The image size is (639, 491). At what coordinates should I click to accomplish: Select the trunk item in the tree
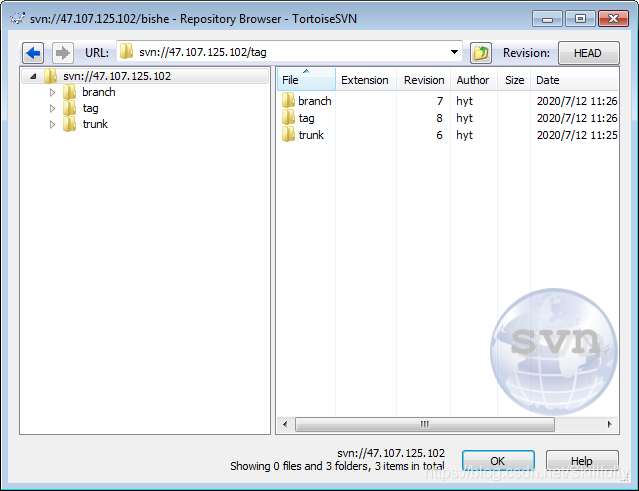(x=95, y=124)
